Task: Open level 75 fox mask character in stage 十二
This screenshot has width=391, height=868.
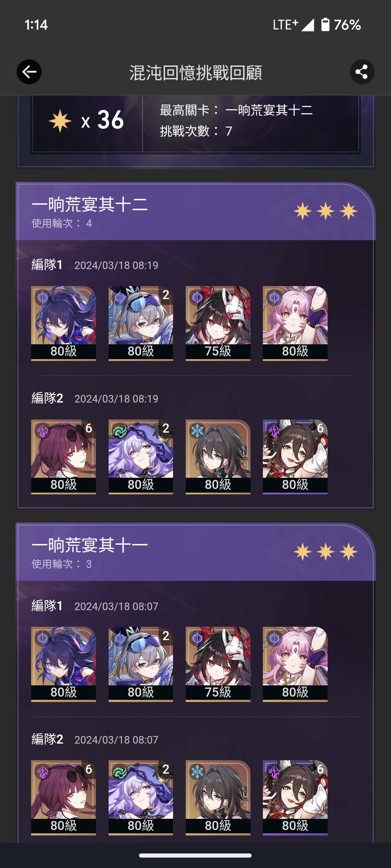Action: [x=218, y=323]
